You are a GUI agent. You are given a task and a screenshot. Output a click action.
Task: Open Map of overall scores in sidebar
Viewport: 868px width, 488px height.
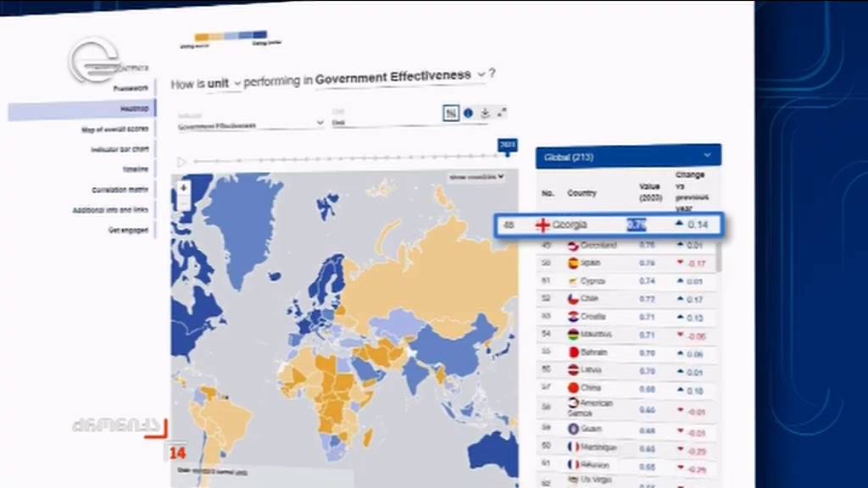point(114,129)
